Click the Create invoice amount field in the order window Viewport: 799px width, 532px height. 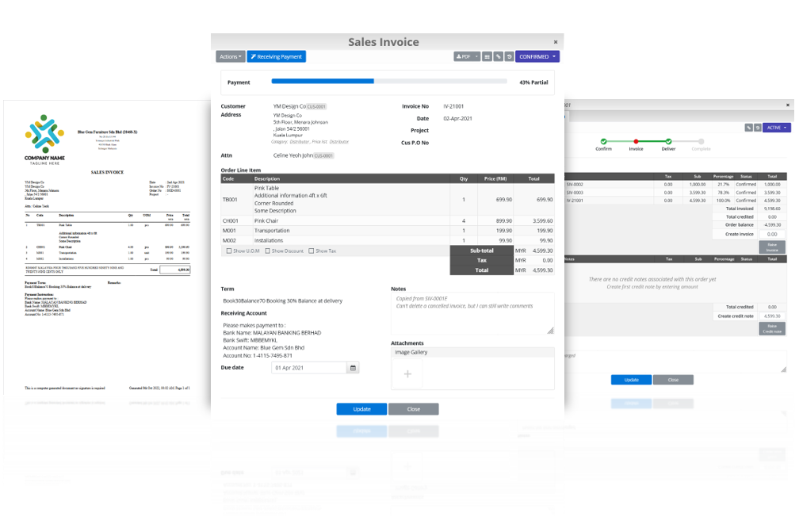click(773, 234)
